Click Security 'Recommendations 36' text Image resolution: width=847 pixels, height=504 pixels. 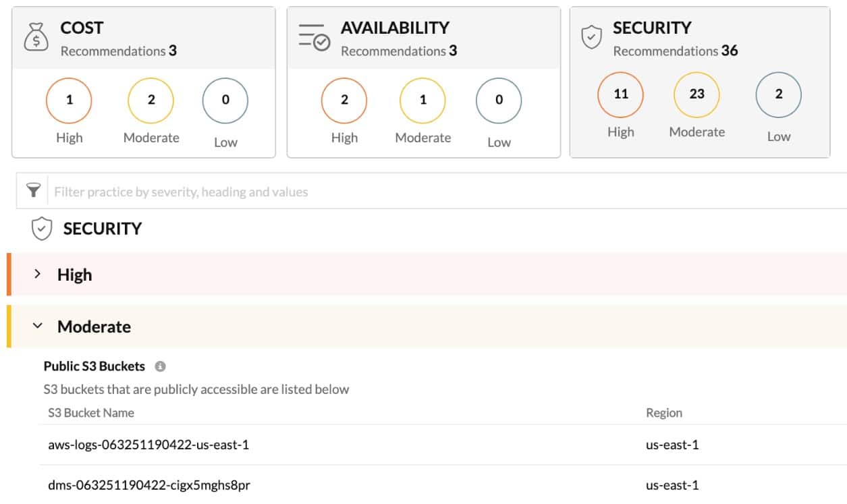pos(676,51)
